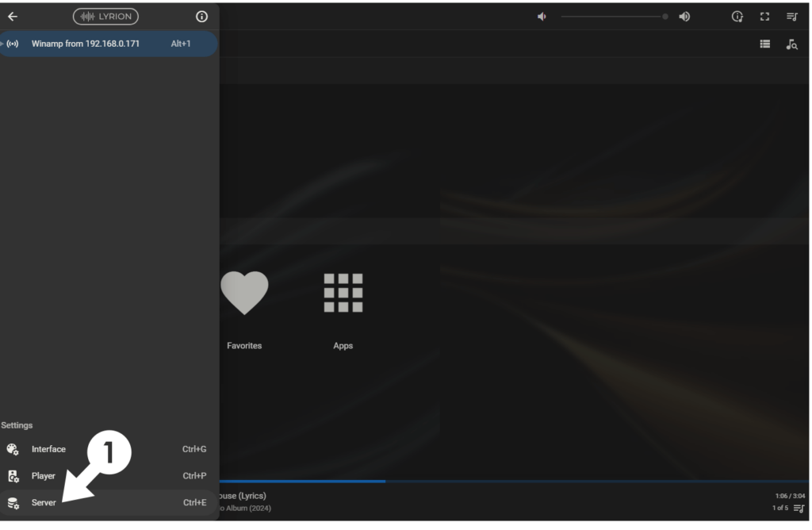The image size is (812, 530).
Task: Click the volume up speaker icon
Action: point(684,17)
